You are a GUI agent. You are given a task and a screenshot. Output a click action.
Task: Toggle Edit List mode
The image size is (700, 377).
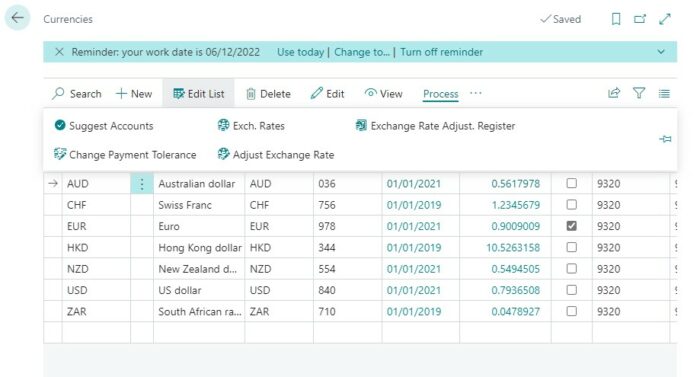(x=198, y=94)
